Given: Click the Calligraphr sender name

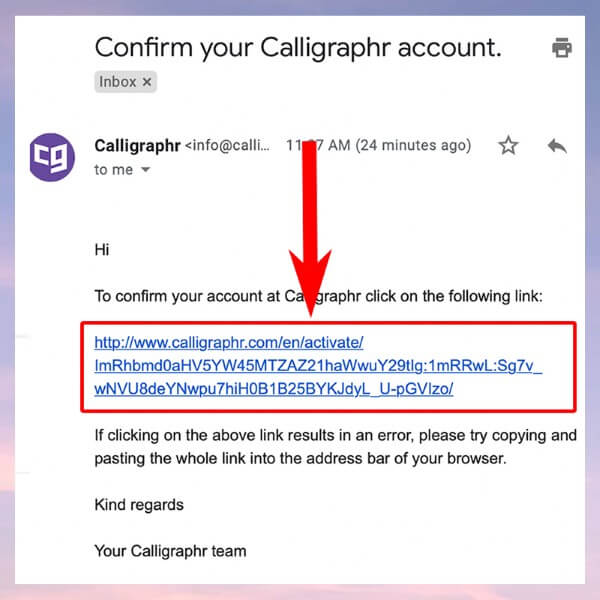Looking at the screenshot, I should pyautogui.click(x=137, y=146).
